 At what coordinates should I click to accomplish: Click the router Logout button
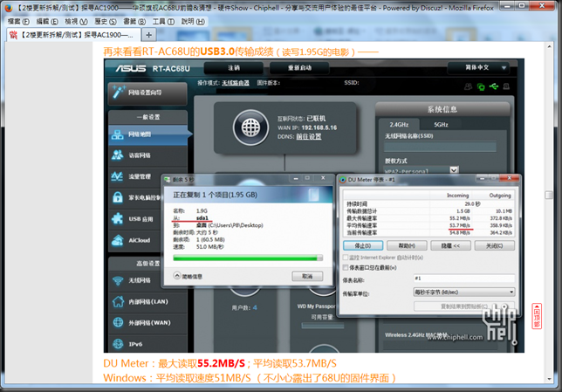click(x=234, y=68)
